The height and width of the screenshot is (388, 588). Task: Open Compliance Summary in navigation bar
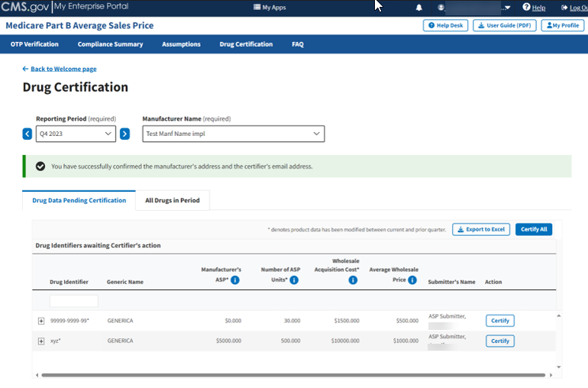click(x=110, y=44)
